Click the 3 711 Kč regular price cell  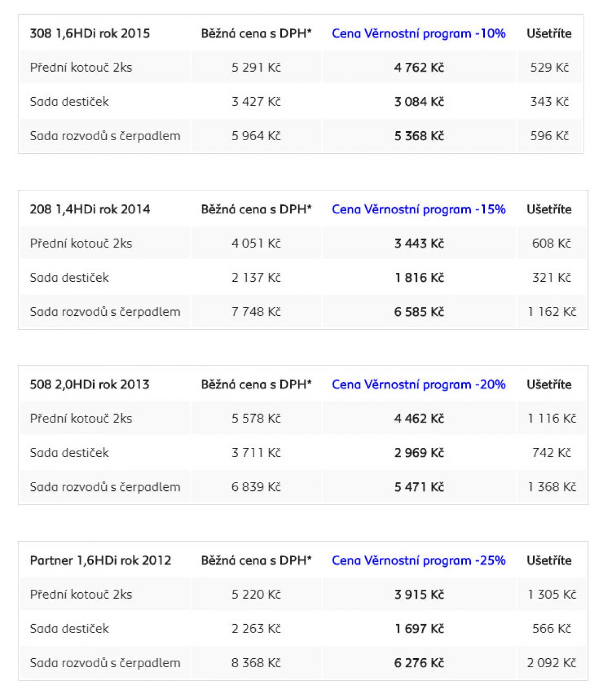(x=256, y=453)
